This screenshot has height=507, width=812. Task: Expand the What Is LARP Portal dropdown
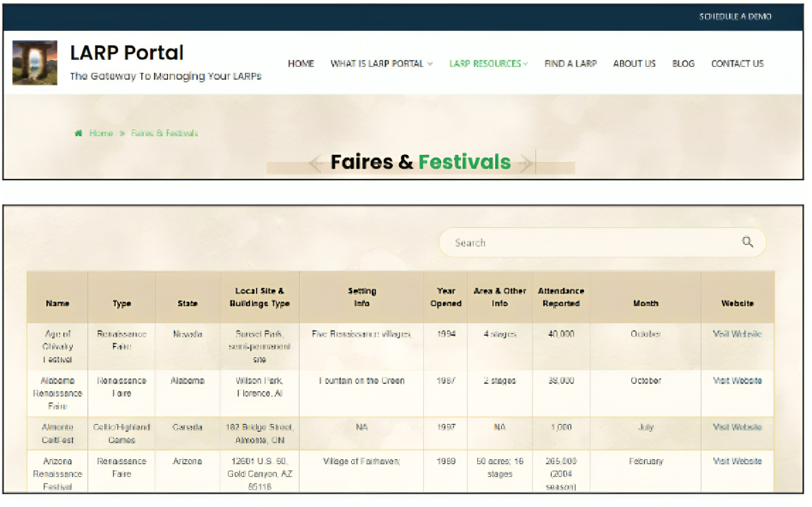[x=381, y=63]
